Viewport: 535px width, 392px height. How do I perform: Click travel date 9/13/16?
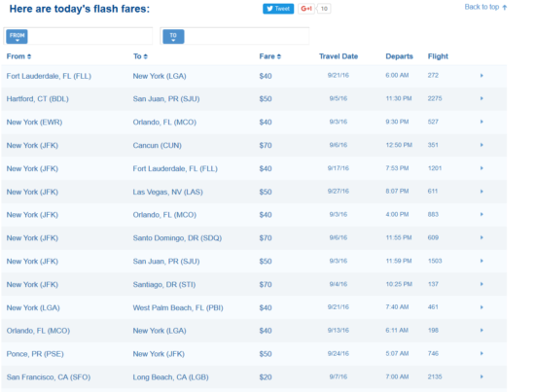[x=339, y=331]
